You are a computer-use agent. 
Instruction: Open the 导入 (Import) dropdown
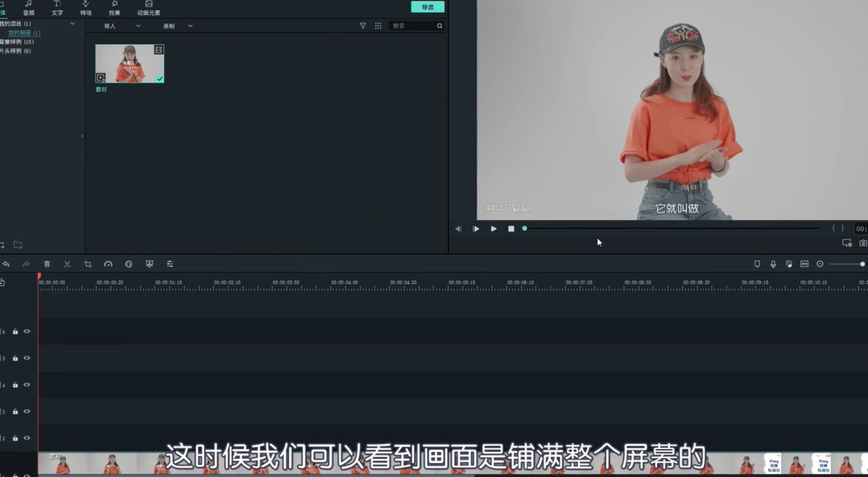click(x=121, y=26)
